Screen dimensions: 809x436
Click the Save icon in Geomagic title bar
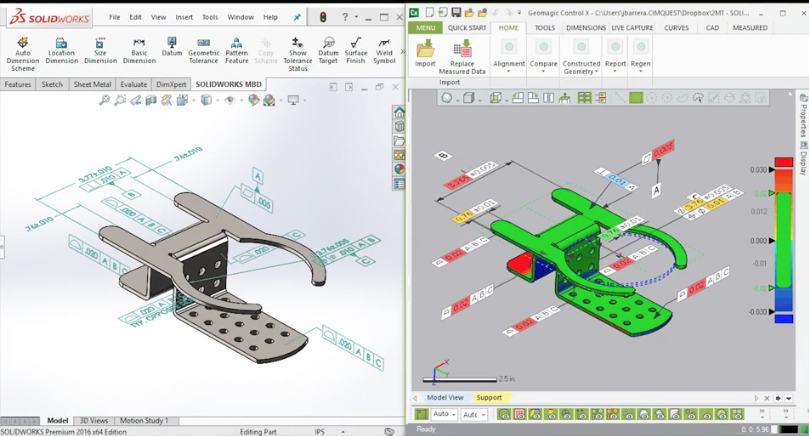point(456,12)
